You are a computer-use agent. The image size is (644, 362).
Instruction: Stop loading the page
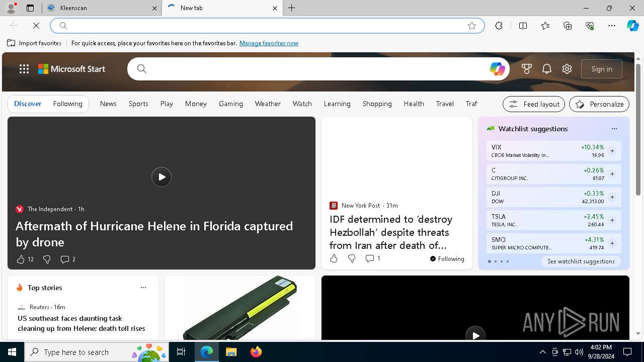36,26
